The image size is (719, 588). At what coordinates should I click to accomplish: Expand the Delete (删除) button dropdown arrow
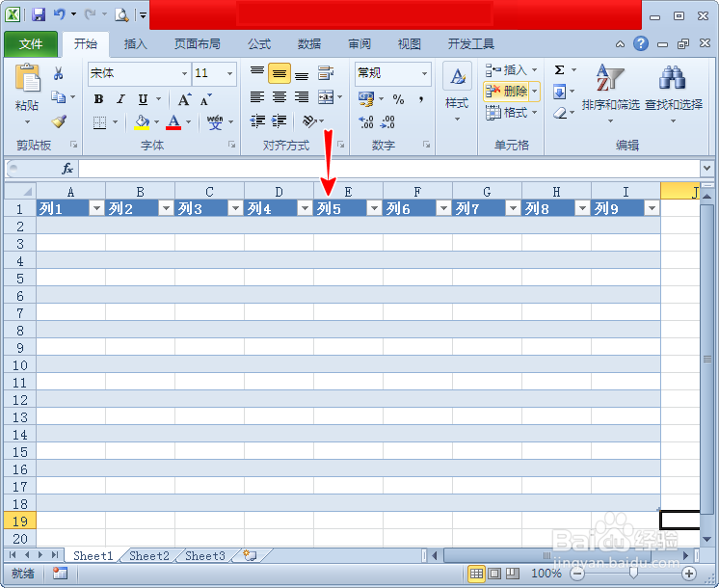pos(535,91)
